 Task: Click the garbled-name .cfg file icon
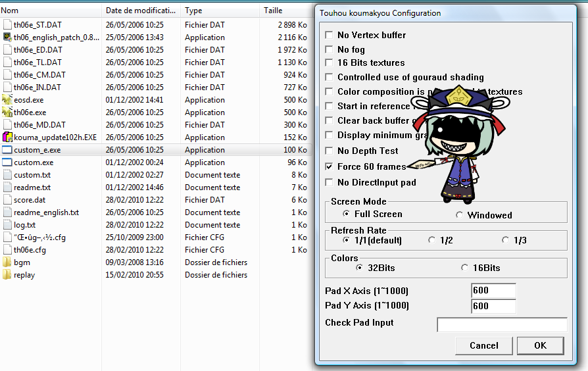7,237
